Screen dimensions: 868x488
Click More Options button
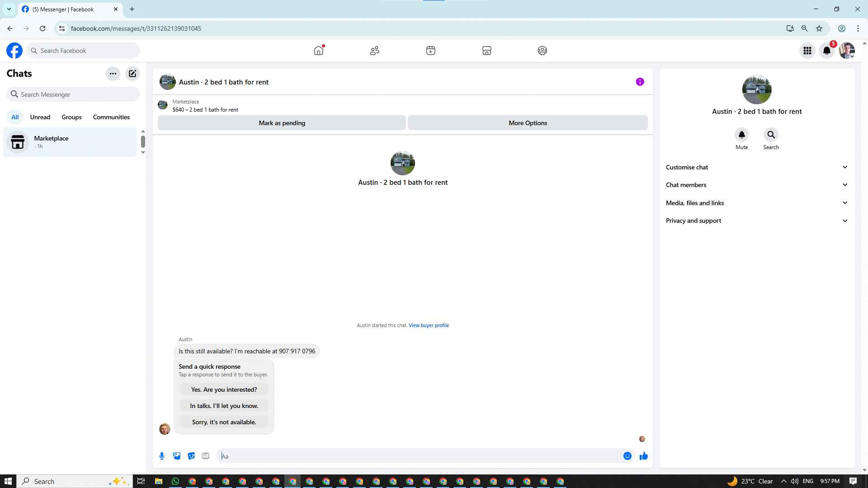point(528,123)
